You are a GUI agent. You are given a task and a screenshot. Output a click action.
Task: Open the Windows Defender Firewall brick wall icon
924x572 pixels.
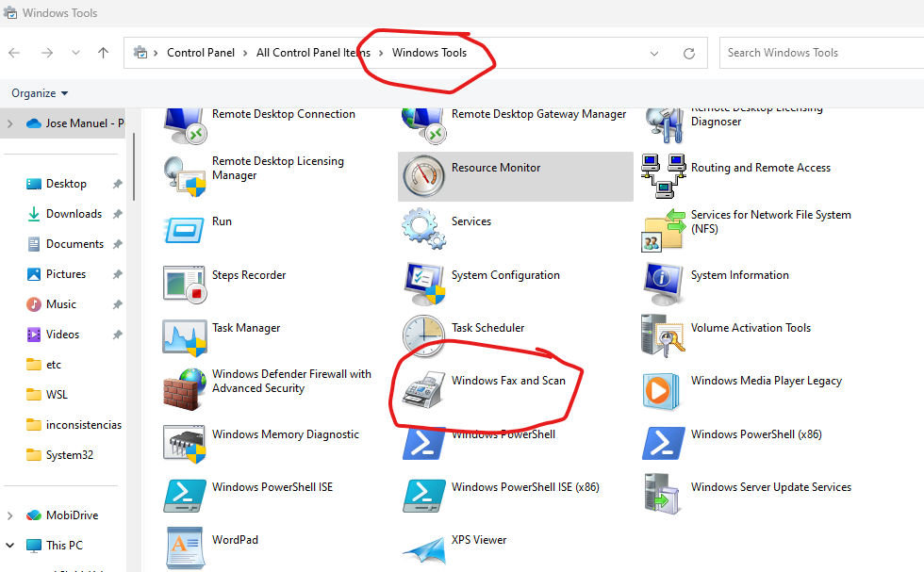(x=185, y=389)
